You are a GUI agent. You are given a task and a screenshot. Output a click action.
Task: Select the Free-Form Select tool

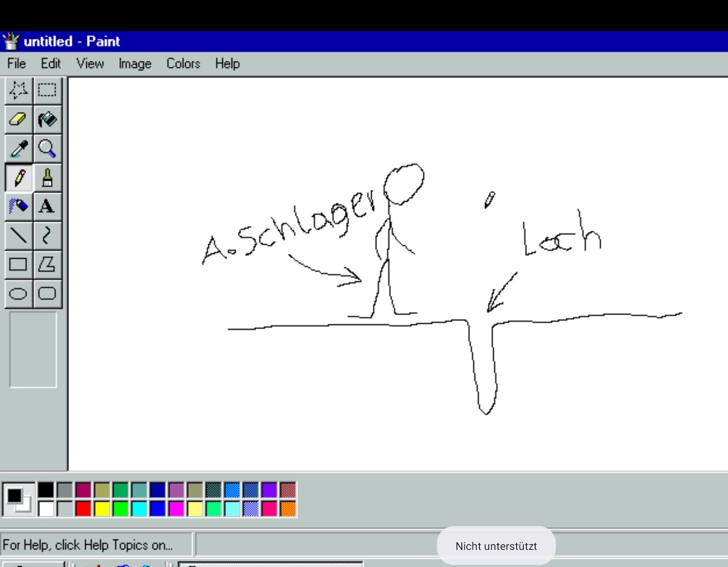tap(19, 91)
